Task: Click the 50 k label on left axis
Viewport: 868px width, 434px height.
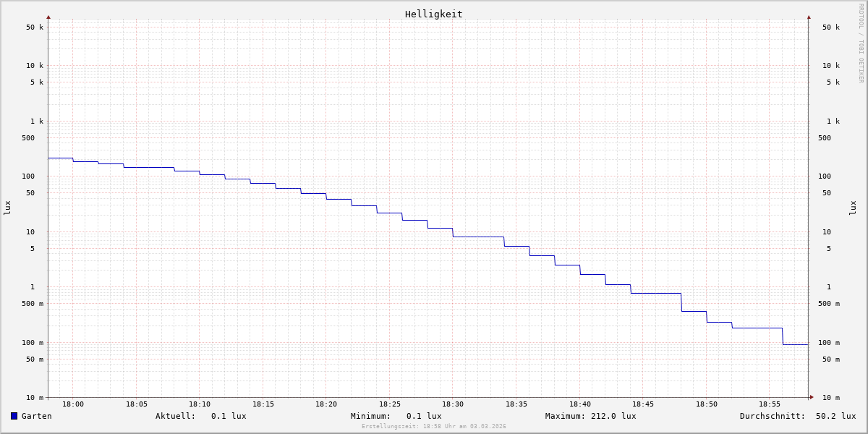Action: click(x=35, y=27)
